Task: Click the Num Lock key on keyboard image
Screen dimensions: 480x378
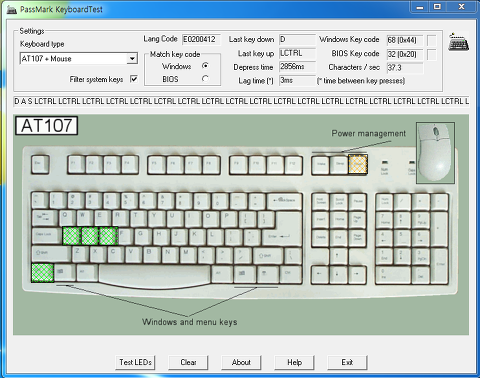Action: (x=385, y=202)
